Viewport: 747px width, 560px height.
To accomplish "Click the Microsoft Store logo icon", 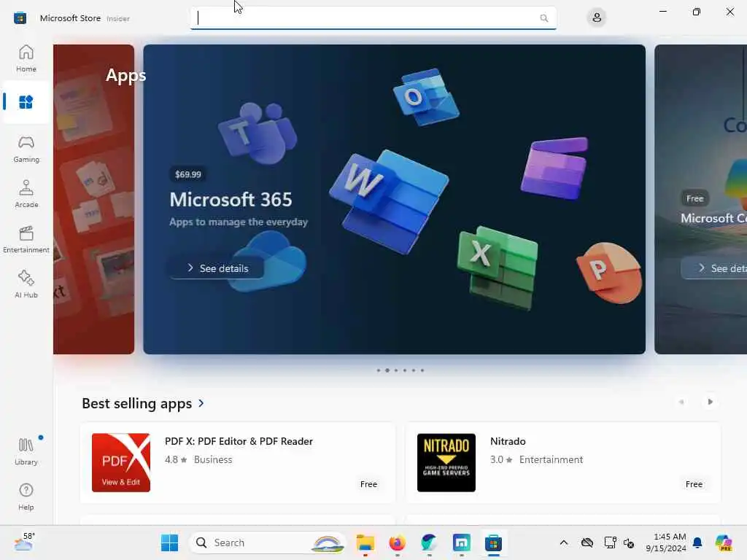I will [20, 18].
